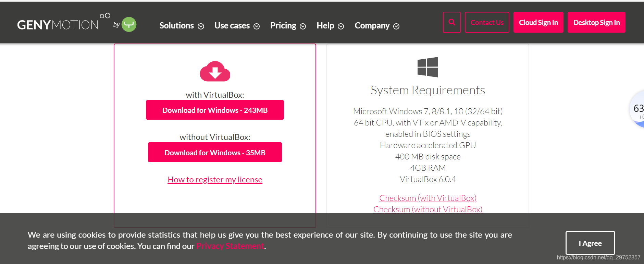This screenshot has height=264, width=644.
Task: Download for Windows 243MB with VirtualBox
Action: 215,110
